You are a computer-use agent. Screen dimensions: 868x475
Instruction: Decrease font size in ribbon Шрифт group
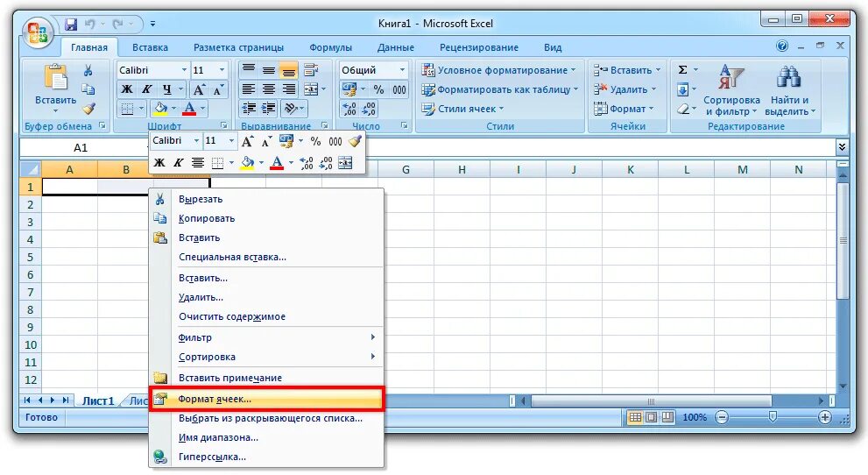click(x=217, y=89)
